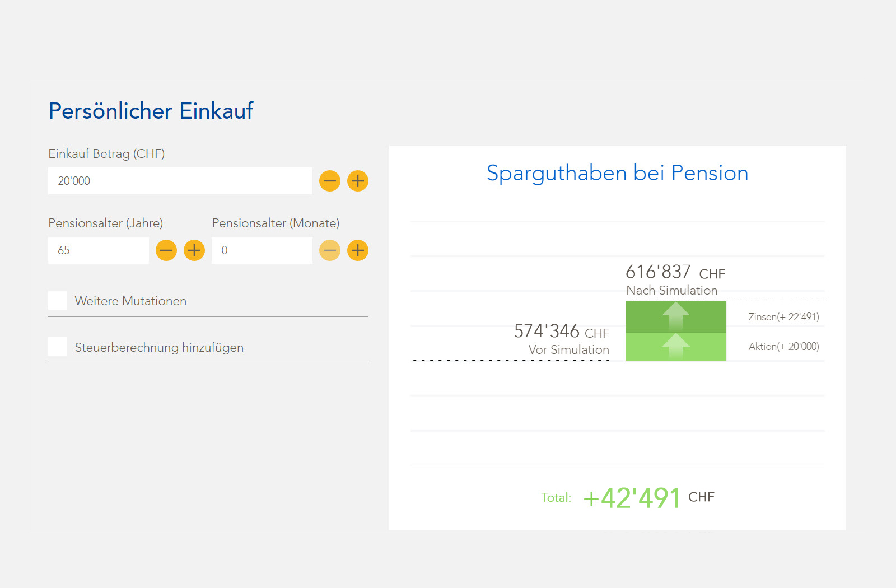The width and height of the screenshot is (896, 588).
Task: Select the Pensionsalter Monate field showing 0
Action: [262, 250]
